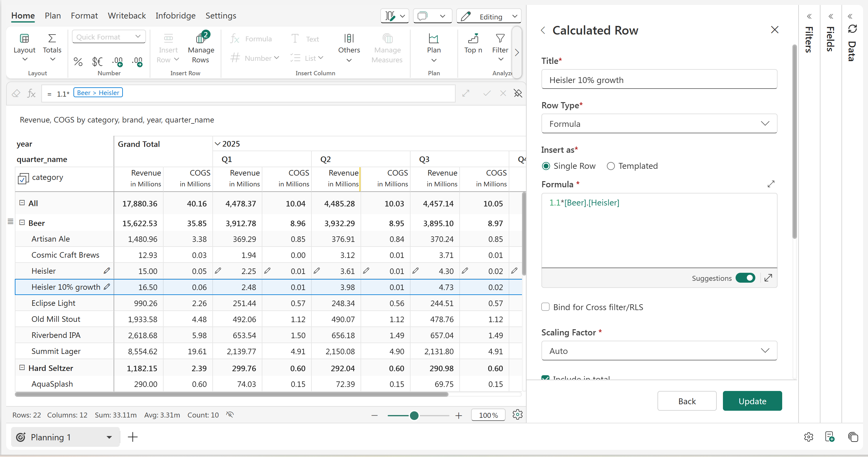This screenshot has width=868, height=457.
Task: Click the percent format icon
Action: point(78,62)
